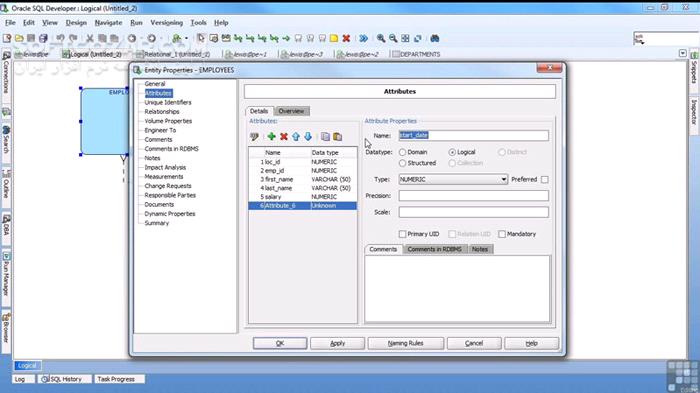700x393 pixels.
Task: Click the red X Remove attribute icon
Action: [283, 137]
